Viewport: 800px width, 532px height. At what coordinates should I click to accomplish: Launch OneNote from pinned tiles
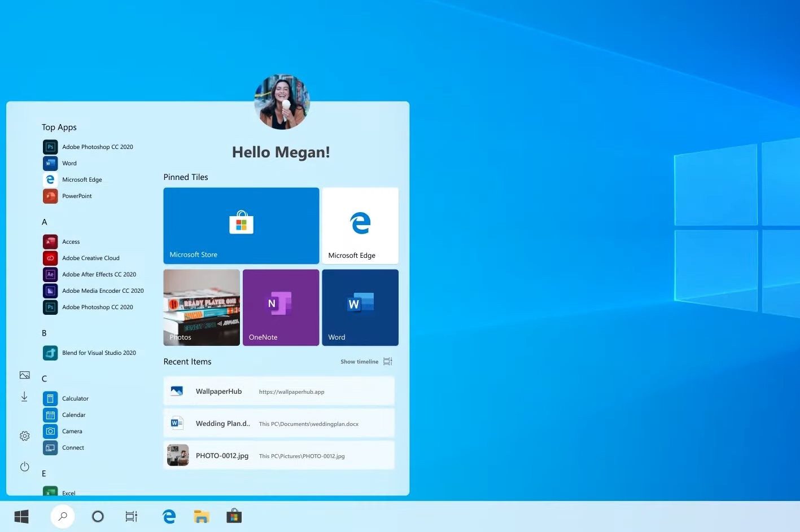[x=281, y=307]
